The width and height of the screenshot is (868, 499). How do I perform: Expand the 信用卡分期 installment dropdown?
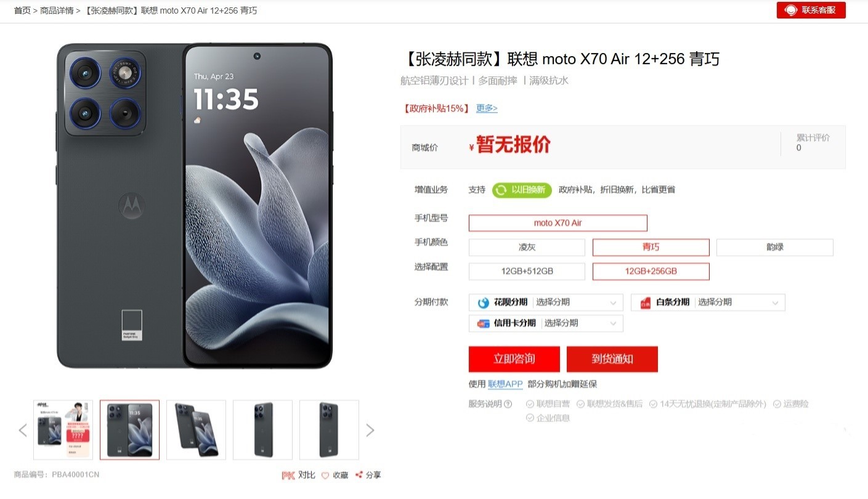pyautogui.click(x=546, y=323)
